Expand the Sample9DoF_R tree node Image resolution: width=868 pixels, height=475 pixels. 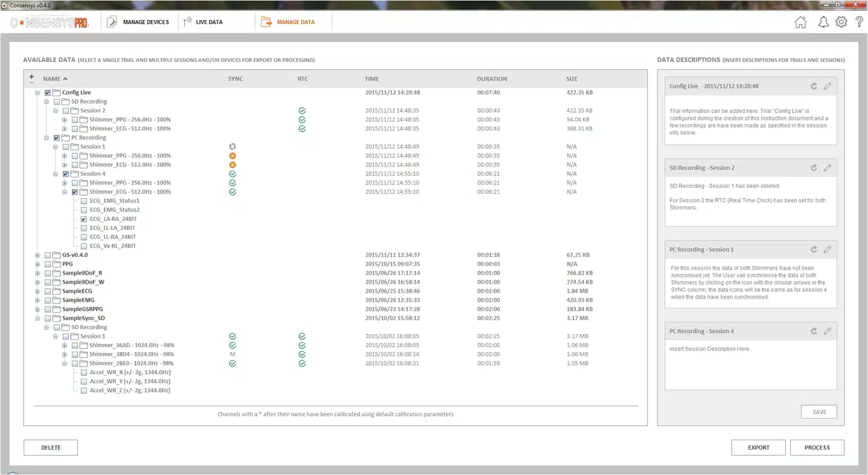click(38, 273)
